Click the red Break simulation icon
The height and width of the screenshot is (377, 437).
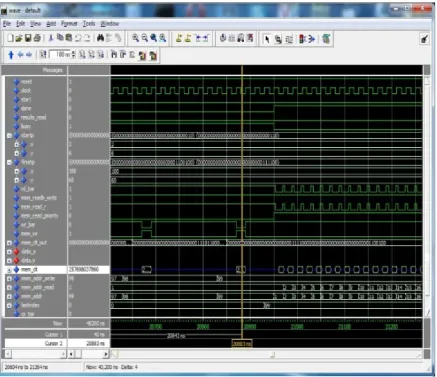point(303,39)
